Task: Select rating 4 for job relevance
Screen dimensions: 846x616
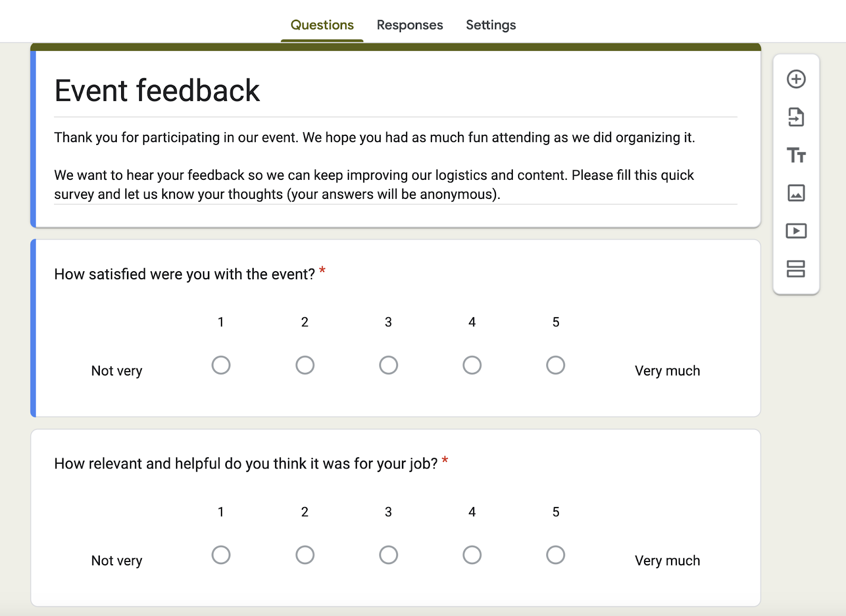Action: [472, 555]
